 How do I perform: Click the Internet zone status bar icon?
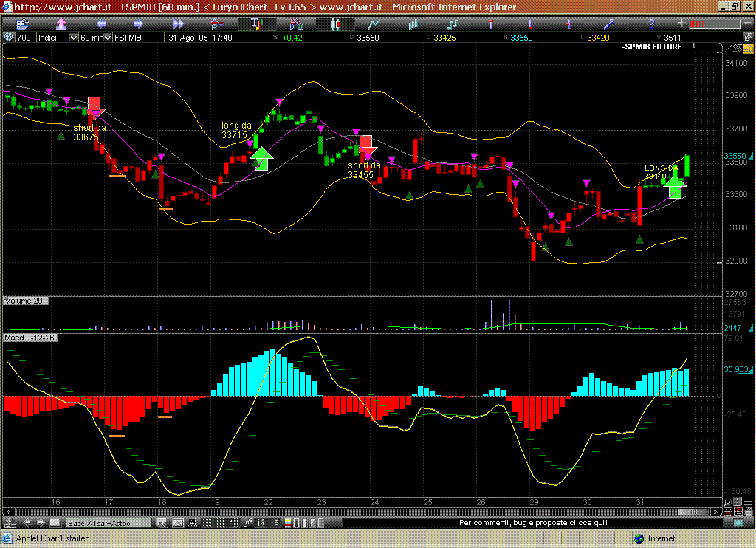coord(639,538)
